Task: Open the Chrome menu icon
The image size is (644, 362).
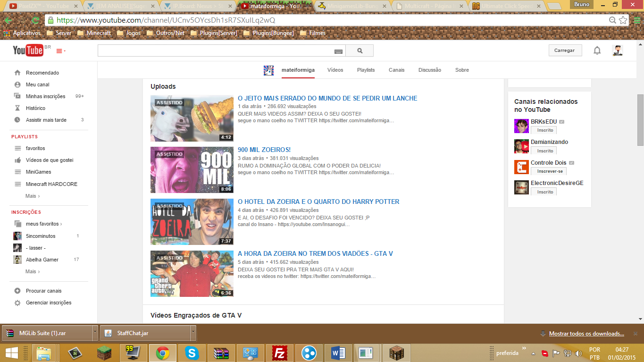Action: coord(637,20)
